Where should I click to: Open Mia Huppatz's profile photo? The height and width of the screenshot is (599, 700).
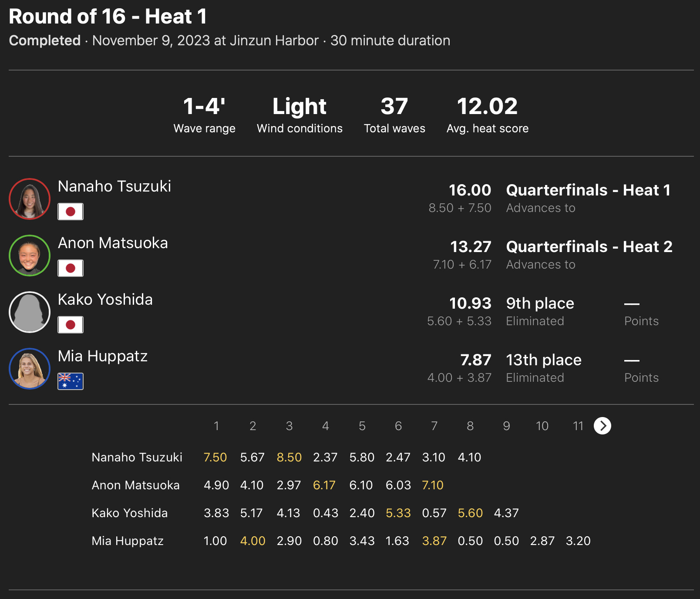(x=30, y=369)
